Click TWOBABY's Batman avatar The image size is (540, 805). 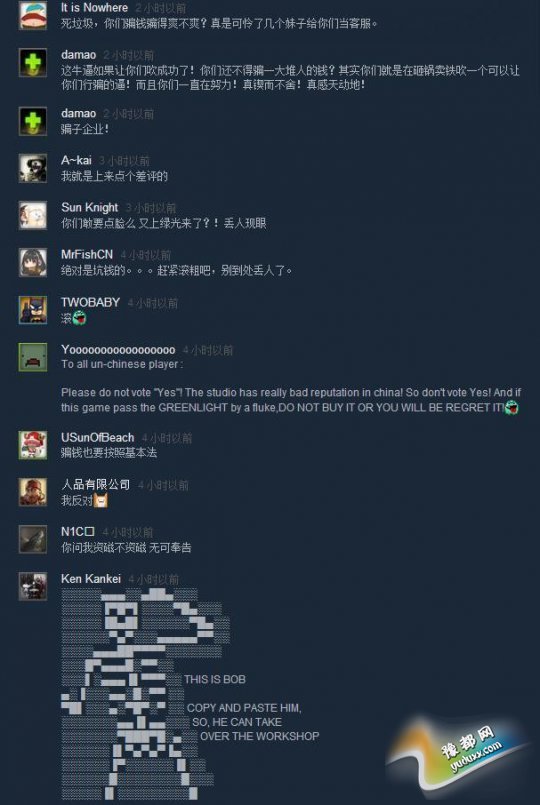pyautogui.click(x=33, y=310)
